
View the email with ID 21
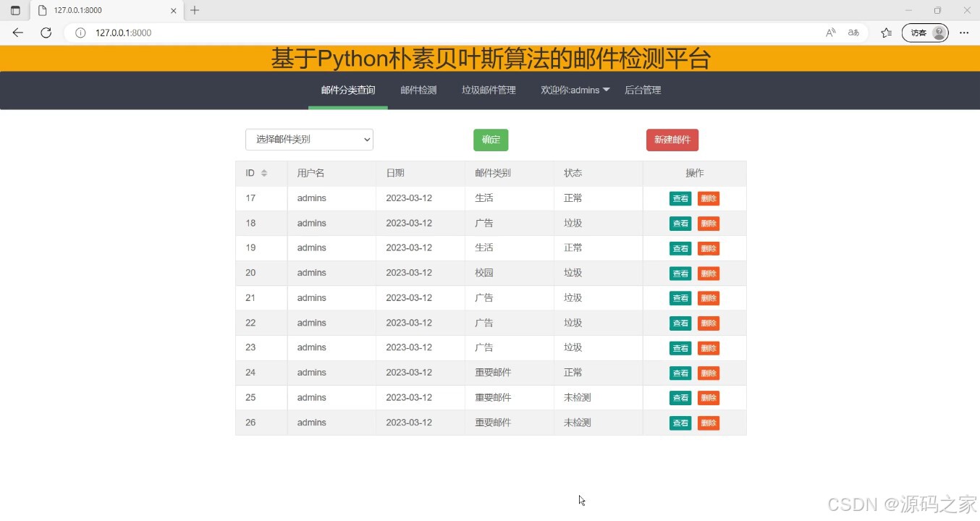(x=680, y=298)
